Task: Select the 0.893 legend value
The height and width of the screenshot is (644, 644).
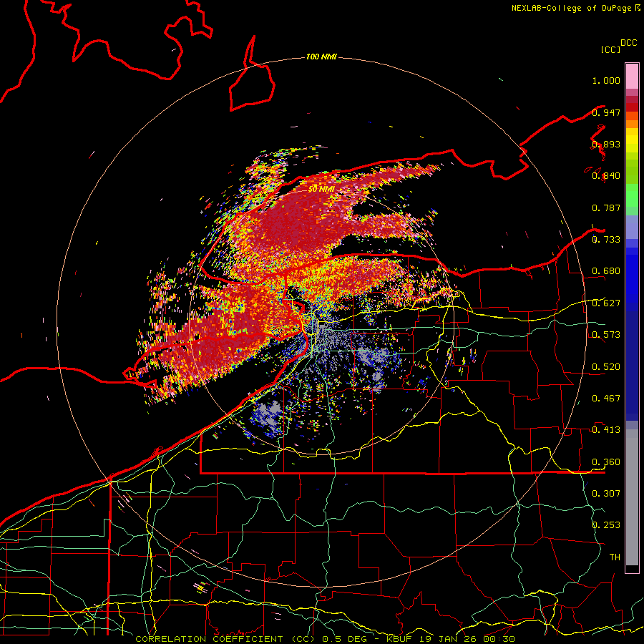Action: (x=606, y=145)
